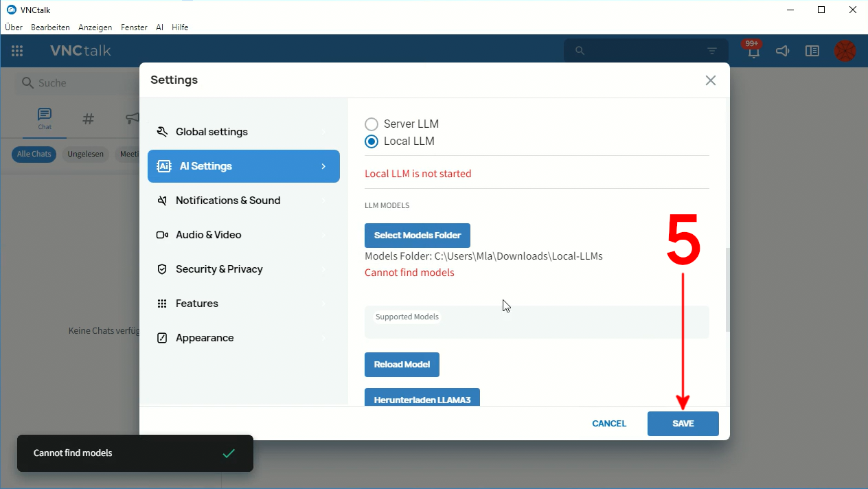
Task: Click the Select Models Folder button
Action: 417,236
